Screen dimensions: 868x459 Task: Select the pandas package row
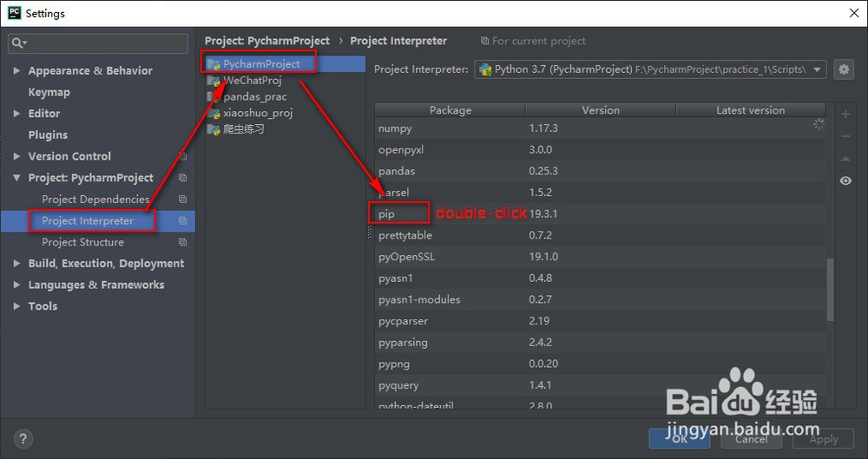click(600, 171)
